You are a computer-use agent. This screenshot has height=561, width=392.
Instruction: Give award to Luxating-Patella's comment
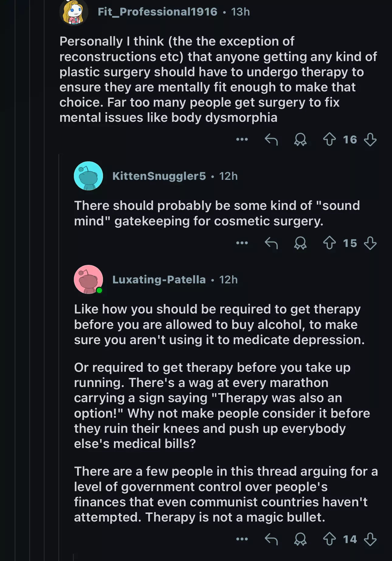point(300,539)
